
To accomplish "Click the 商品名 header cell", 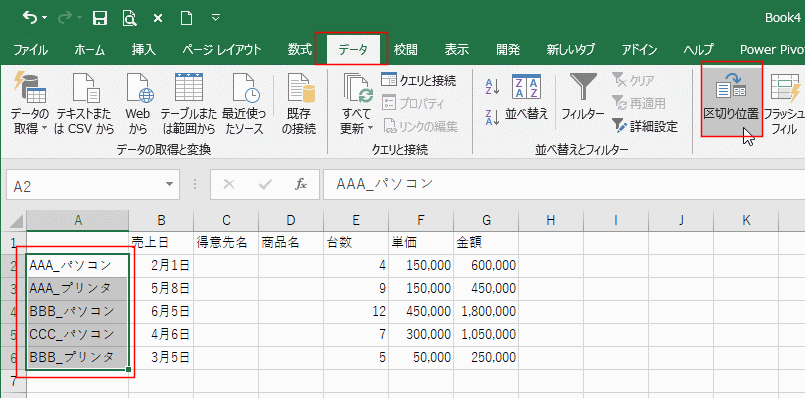I will 291,243.
